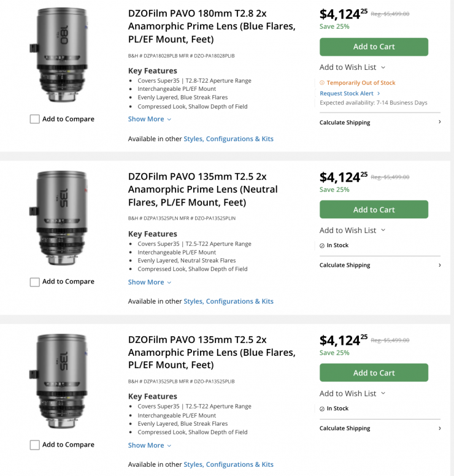Tick Add to Compare for the 180mm lens
The width and height of the screenshot is (454, 476).
35,119
